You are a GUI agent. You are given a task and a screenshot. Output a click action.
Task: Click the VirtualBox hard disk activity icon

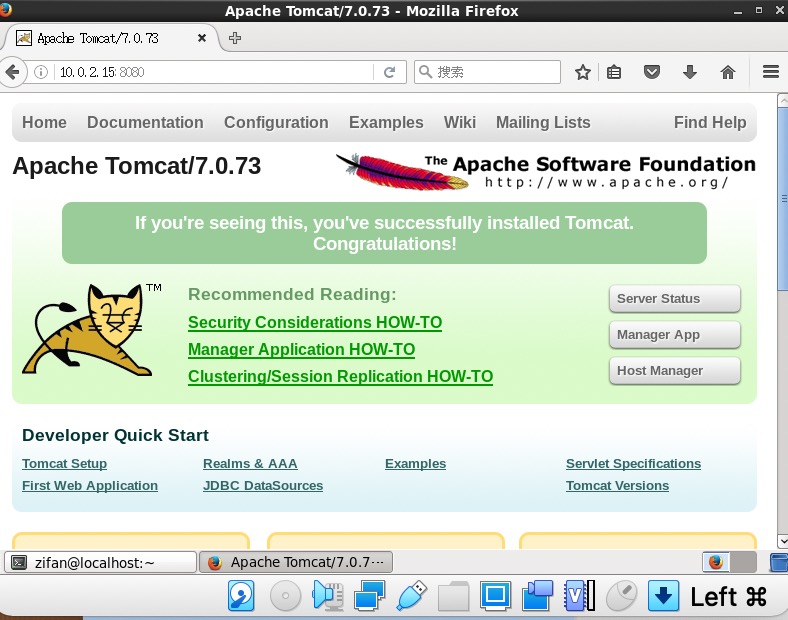pyautogui.click(x=241, y=596)
